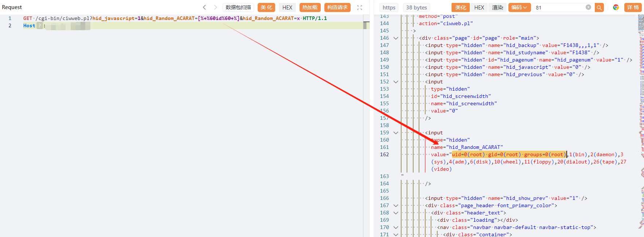Expand the Request editor to fullscreen

point(360,7)
